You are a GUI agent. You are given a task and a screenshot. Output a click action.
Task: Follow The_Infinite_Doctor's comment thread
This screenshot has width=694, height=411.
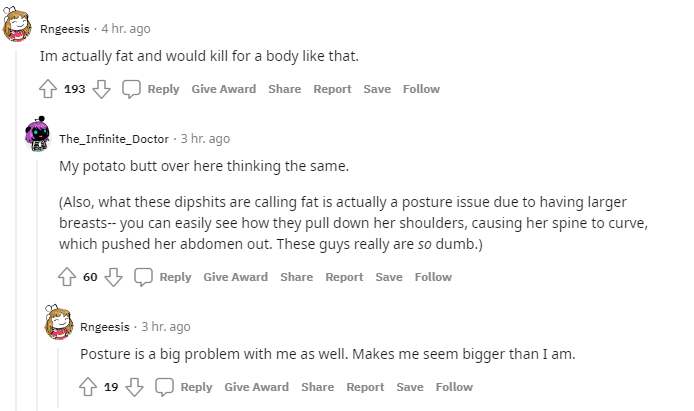(433, 277)
